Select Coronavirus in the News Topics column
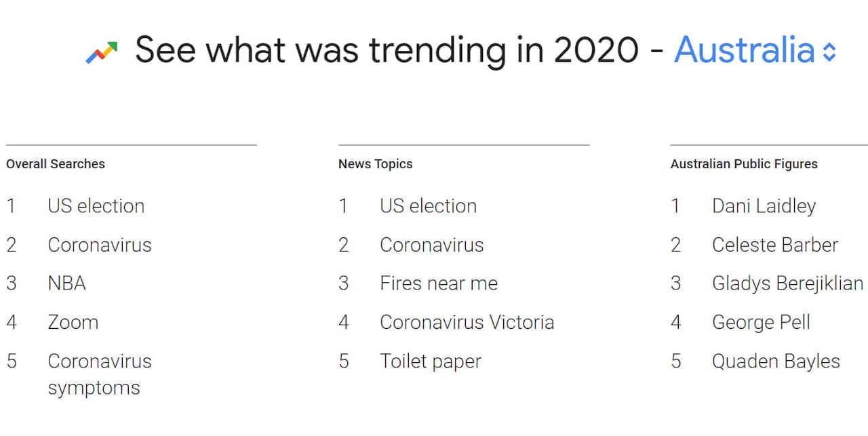The image size is (868, 436). pyautogui.click(x=431, y=245)
